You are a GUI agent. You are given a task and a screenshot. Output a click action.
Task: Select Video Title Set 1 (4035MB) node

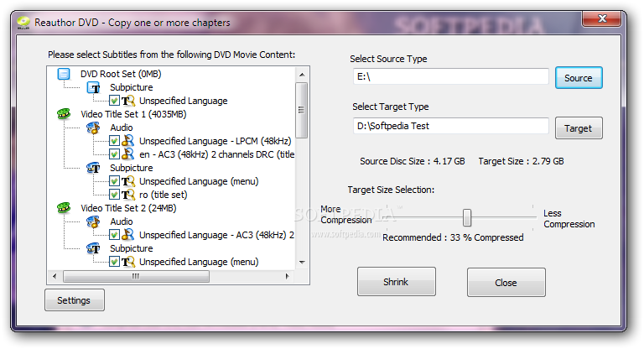click(x=133, y=114)
